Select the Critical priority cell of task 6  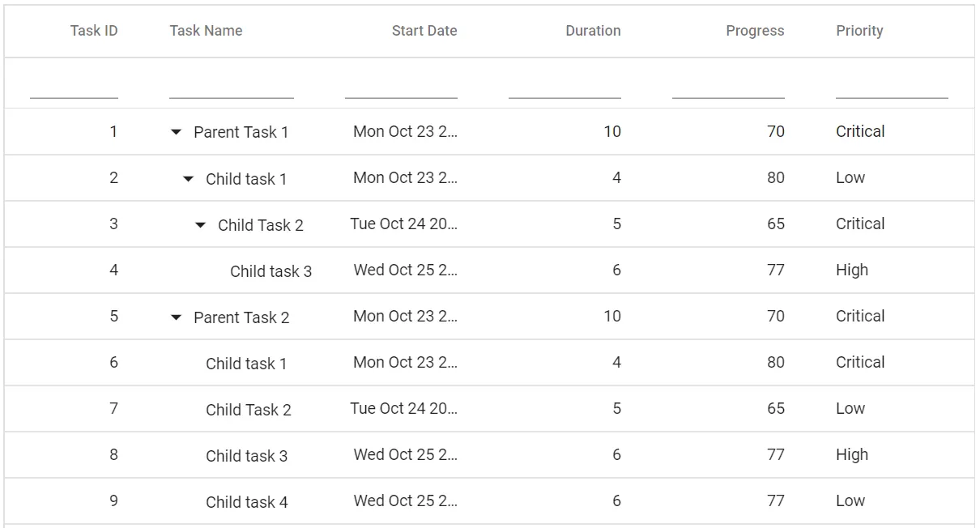click(x=859, y=363)
